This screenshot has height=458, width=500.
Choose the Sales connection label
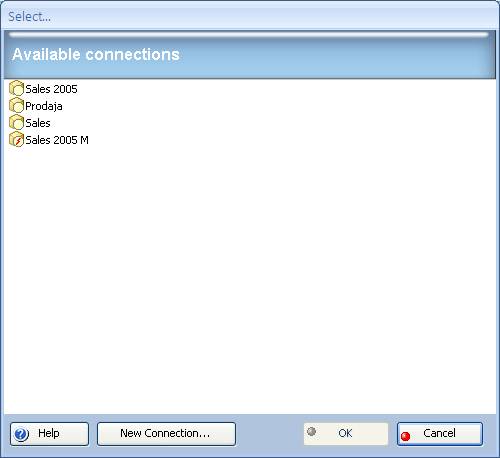pos(38,123)
